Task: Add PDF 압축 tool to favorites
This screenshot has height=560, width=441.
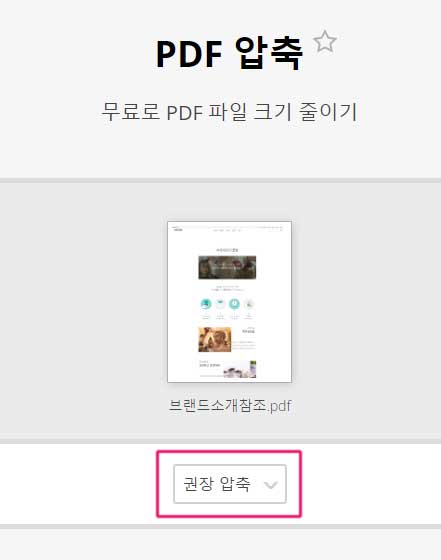Action: coord(325,42)
